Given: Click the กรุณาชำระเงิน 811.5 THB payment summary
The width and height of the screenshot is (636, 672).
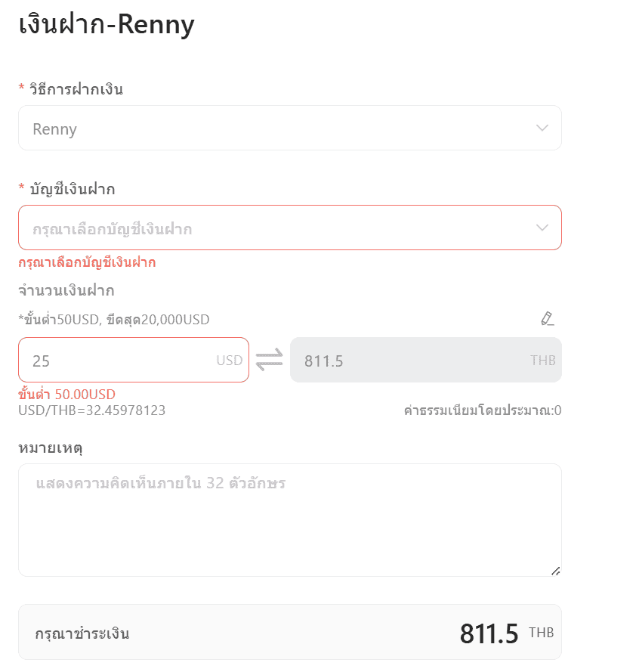Looking at the screenshot, I should tap(289, 633).
